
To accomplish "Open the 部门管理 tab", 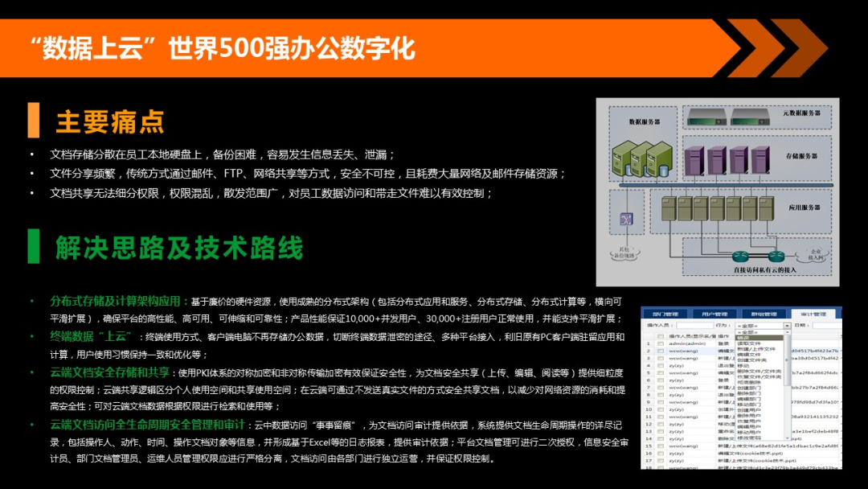I will click(665, 314).
